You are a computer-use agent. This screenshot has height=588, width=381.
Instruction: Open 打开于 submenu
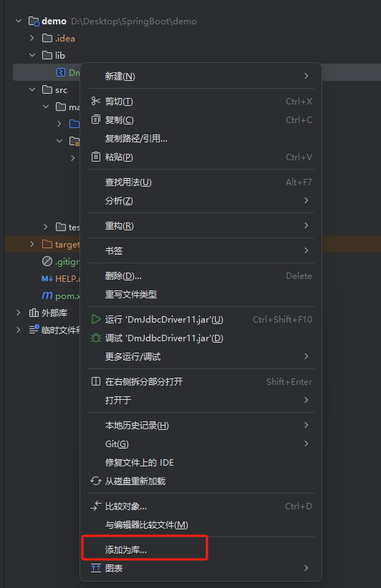pos(201,400)
